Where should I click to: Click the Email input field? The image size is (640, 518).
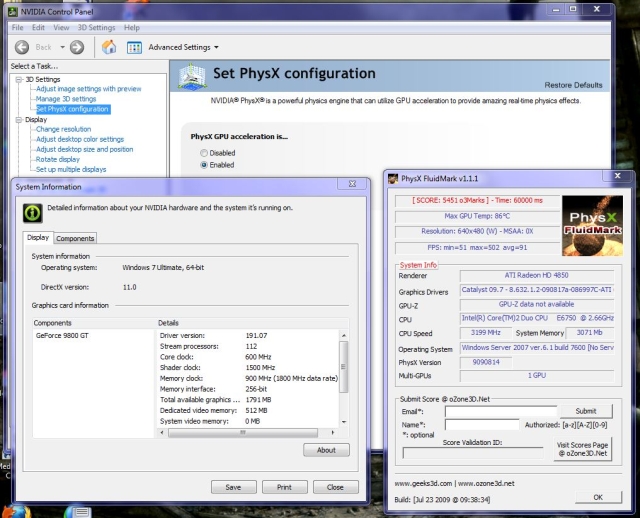(501, 411)
